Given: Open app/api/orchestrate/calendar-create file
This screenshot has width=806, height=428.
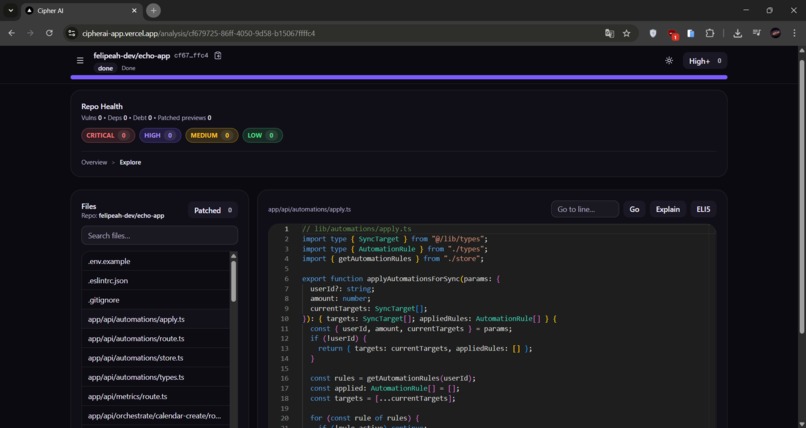Looking at the screenshot, I should tap(156, 416).
